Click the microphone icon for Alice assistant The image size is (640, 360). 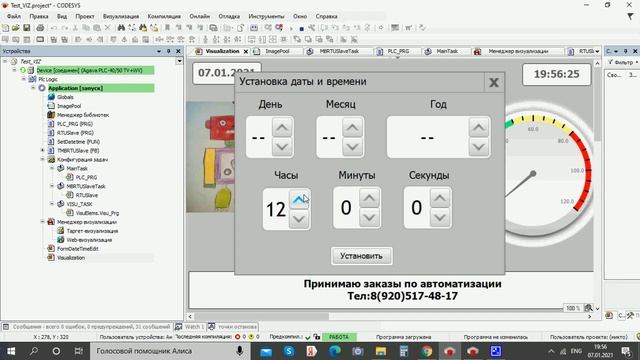click(x=240, y=351)
